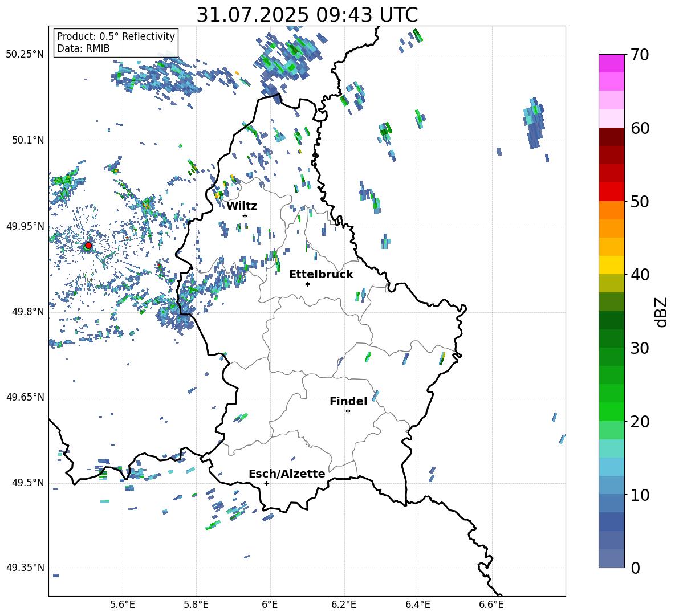Click the Wiltz station cross marker

(x=245, y=215)
